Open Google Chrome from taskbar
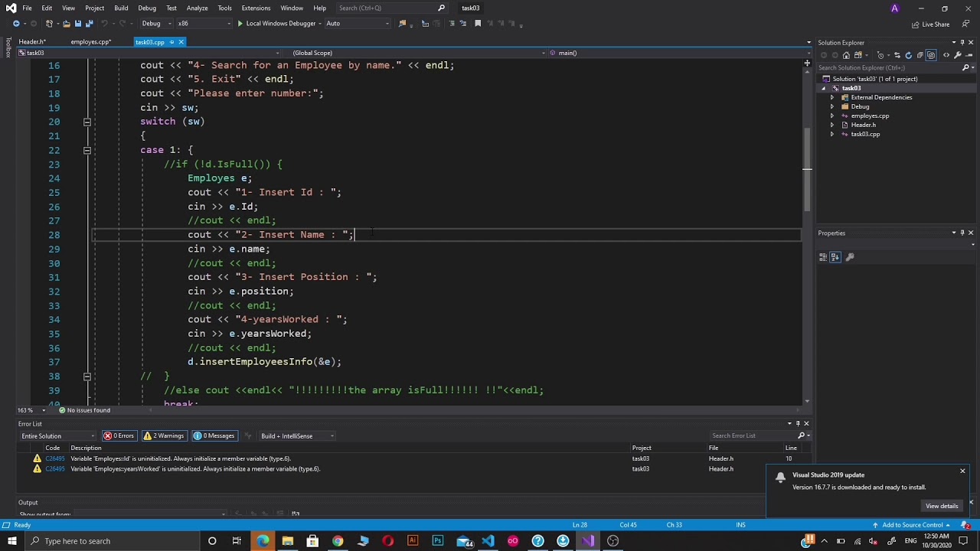 [338, 541]
